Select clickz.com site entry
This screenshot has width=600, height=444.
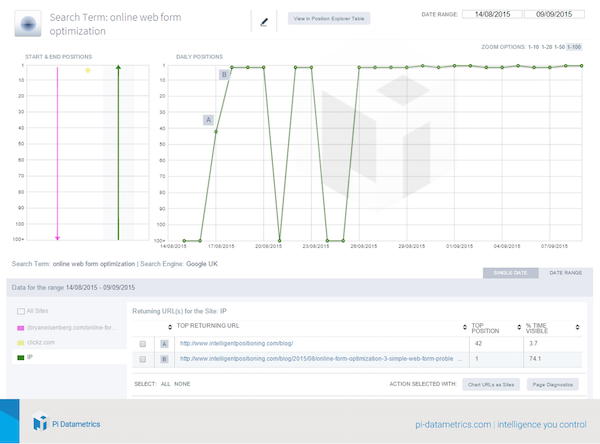[x=41, y=342]
